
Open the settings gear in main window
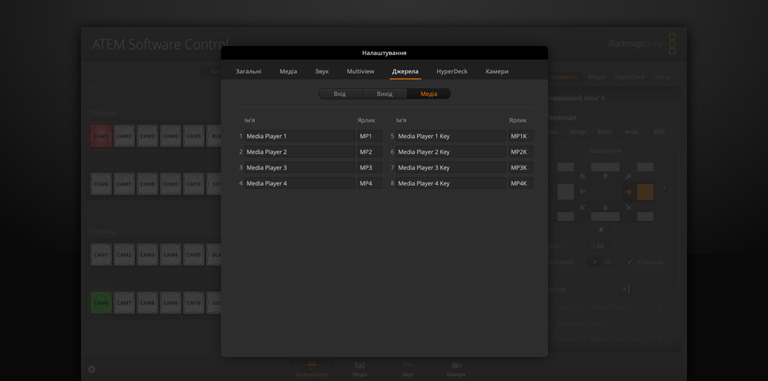pos(92,369)
